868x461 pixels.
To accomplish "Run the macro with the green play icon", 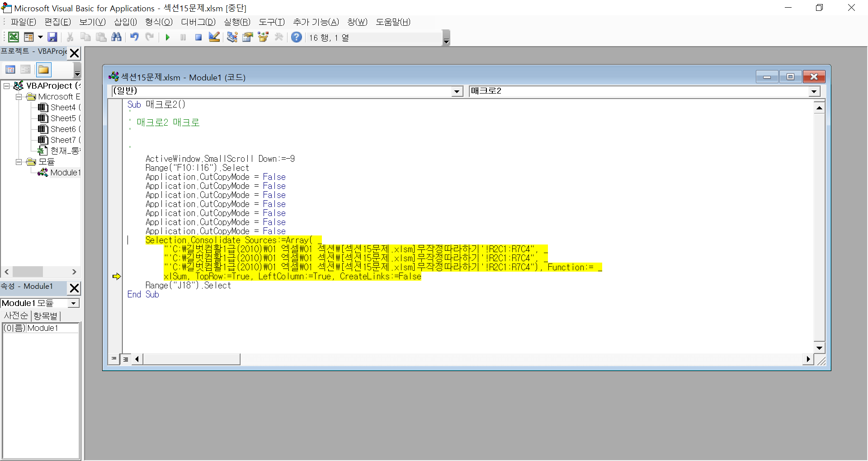I will pos(168,38).
